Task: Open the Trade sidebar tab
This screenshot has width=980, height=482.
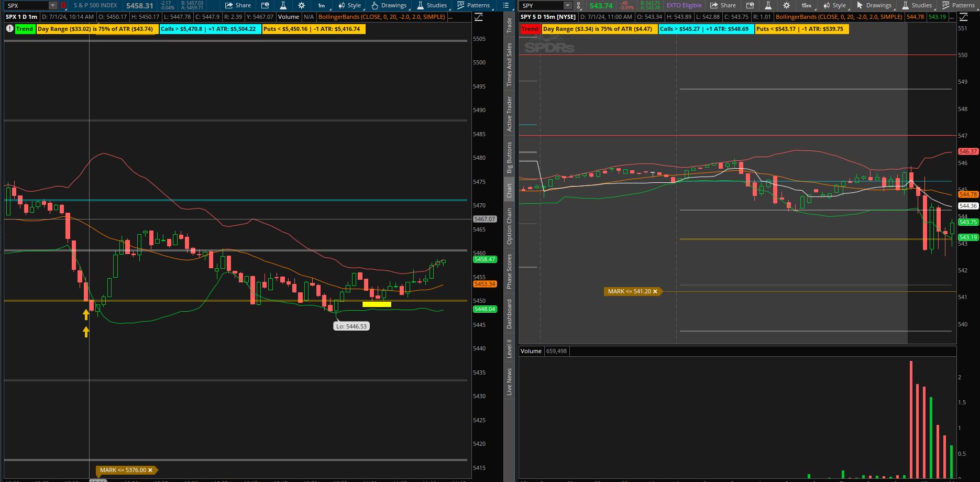Action: point(509,25)
